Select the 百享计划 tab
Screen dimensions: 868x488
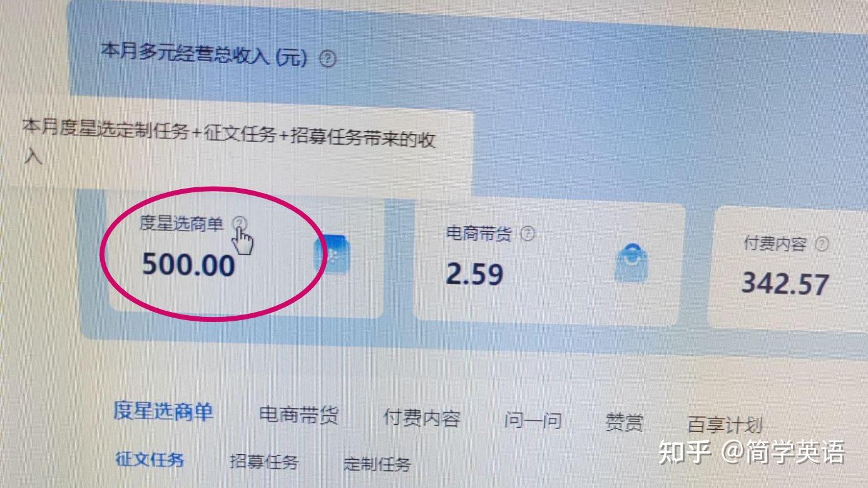coord(725,425)
